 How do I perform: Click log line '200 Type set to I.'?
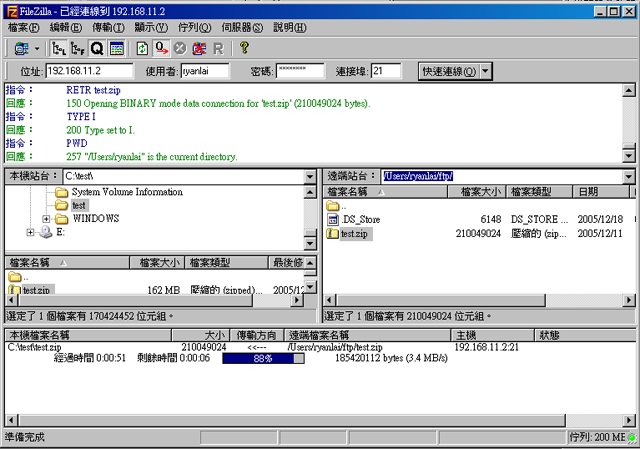(x=100, y=130)
